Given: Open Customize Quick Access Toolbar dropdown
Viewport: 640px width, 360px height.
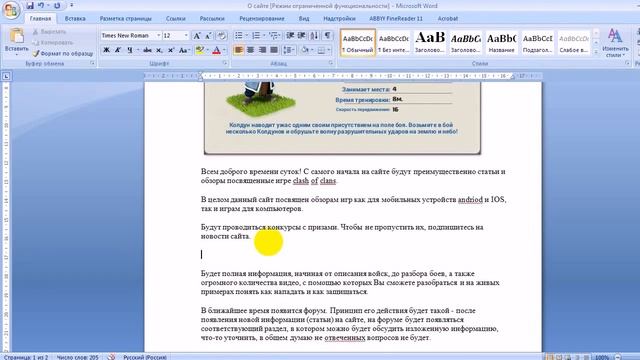Looking at the screenshot, I should [x=72, y=5].
